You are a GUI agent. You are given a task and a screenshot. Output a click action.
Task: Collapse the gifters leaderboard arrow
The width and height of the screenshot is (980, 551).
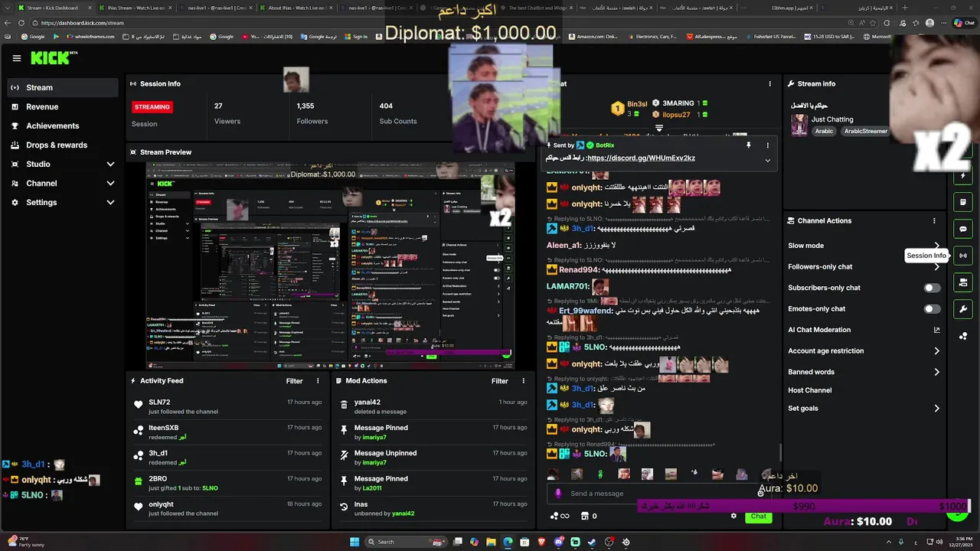(659, 128)
